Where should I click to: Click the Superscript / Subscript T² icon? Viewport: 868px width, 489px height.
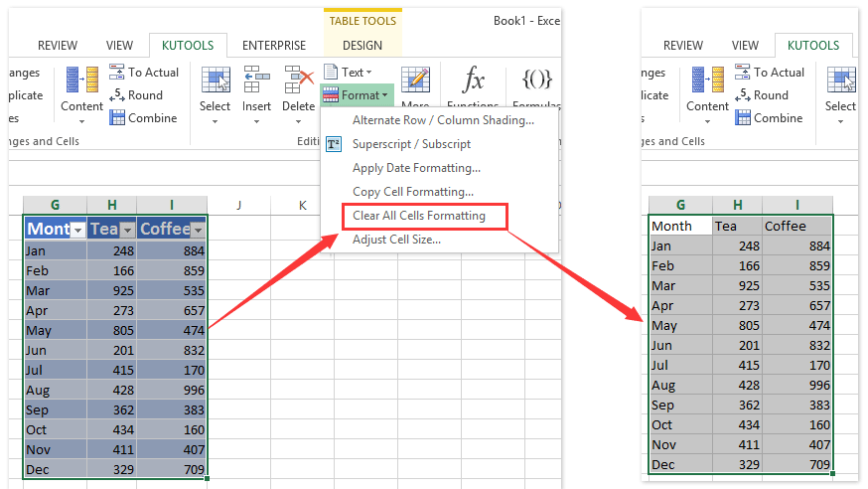[x=334, y=144]
